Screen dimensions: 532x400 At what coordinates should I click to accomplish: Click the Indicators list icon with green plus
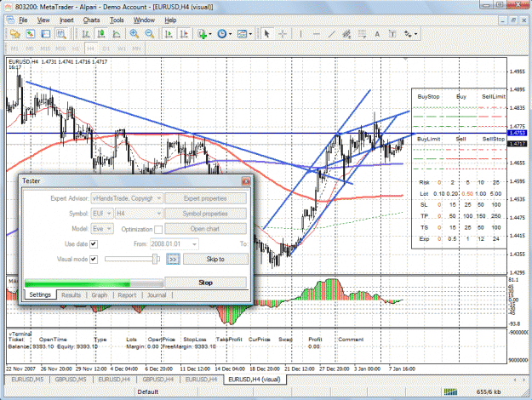pos(203,34)
